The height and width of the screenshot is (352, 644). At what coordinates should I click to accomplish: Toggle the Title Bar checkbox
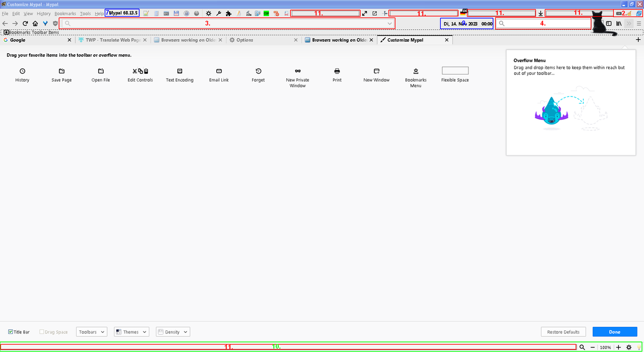point(11,332)
